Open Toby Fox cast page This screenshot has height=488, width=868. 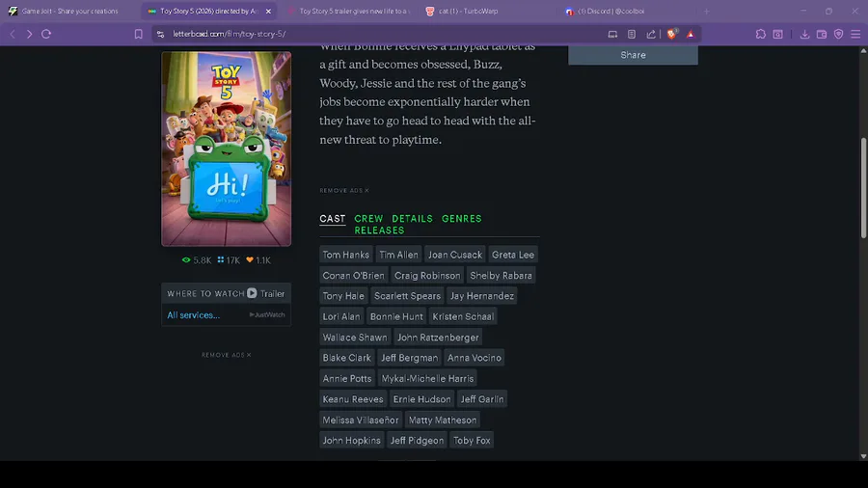(x=472, y=441)
